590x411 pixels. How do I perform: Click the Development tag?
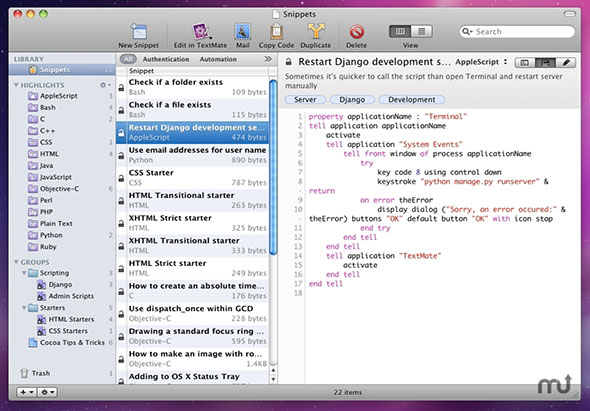pos(412,100)
